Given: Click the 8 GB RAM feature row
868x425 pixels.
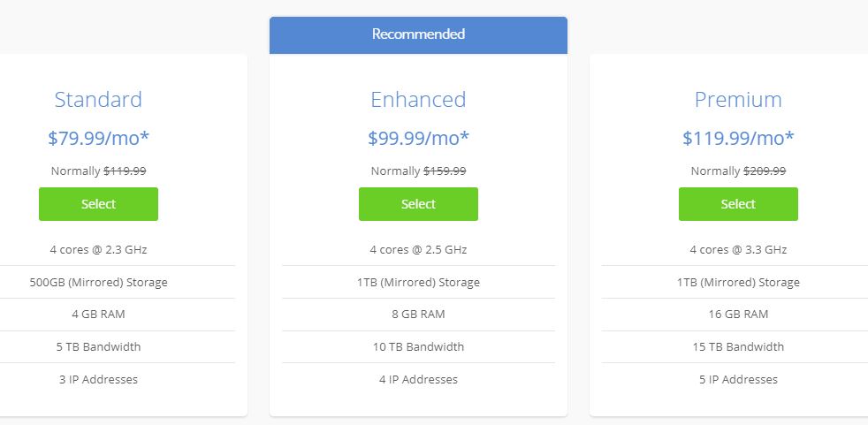Looking at the screenshot, I should click(418, 315).
